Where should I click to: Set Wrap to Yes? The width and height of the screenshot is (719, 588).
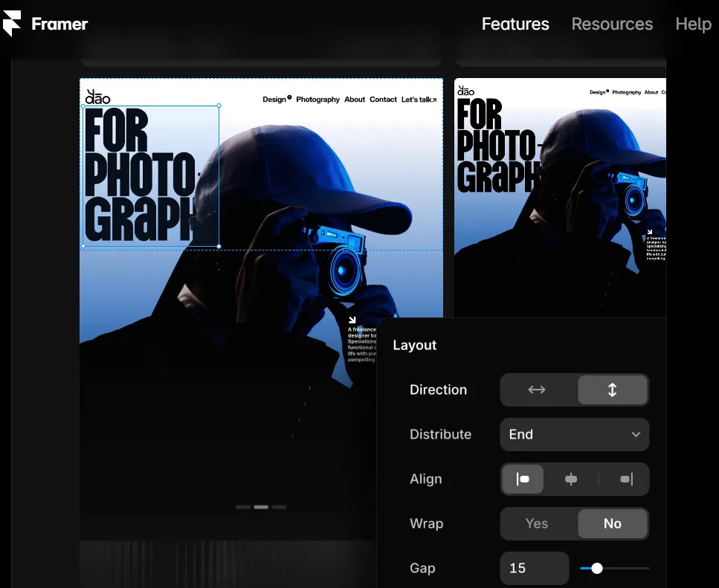pyautogui.click(x=536, y=523)
